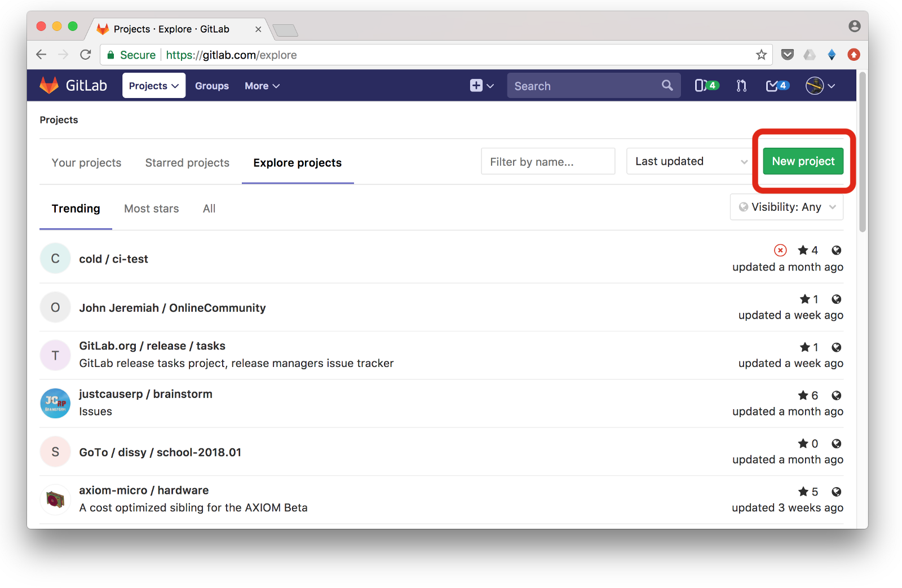Screen dimensions: 902x588
Task: Open merge requests icon in navbar
Action: click(741, 86)
